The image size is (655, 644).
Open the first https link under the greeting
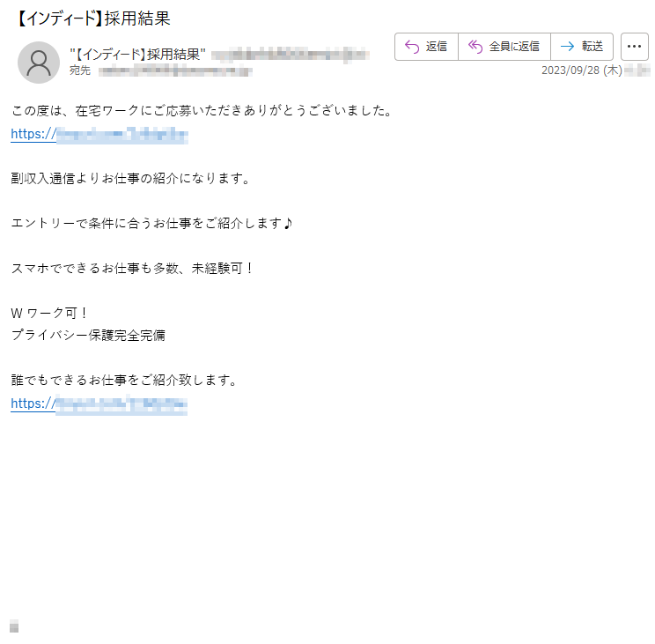click(99, 134)
